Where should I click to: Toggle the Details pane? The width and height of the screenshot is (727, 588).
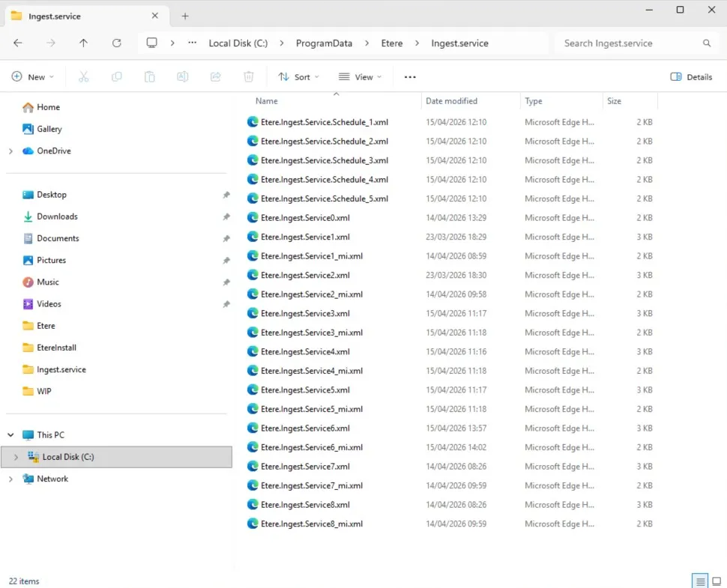click(691, 76)
